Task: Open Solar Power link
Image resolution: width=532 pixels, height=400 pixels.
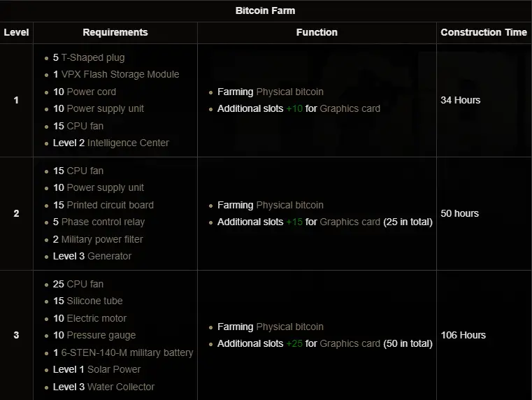Action: click(113, 369)
